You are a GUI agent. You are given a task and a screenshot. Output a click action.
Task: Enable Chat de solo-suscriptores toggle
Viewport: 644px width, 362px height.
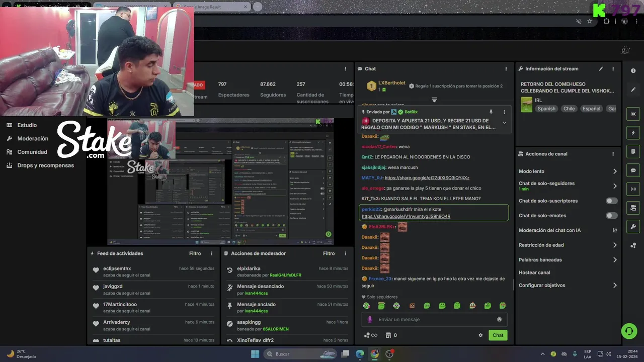point(611,201)
